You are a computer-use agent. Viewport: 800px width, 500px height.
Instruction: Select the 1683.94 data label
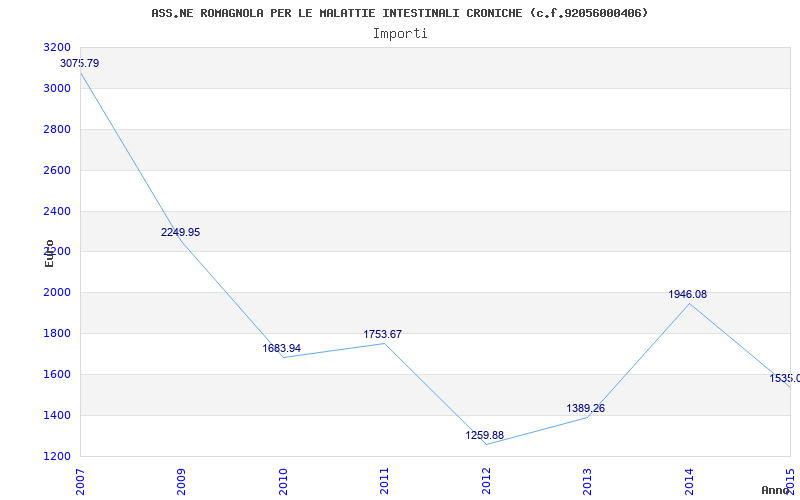click(282, 348)
